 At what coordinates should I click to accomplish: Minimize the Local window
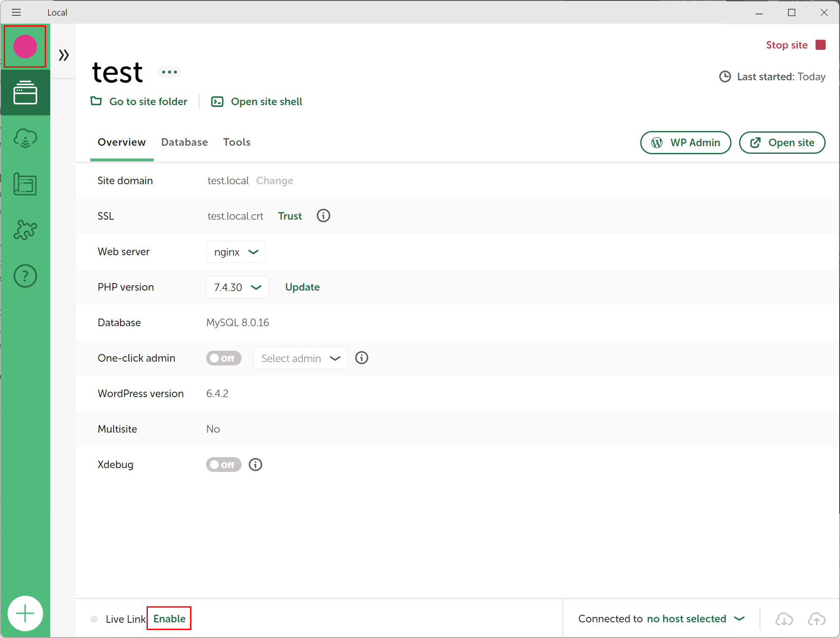click(759, 13)
